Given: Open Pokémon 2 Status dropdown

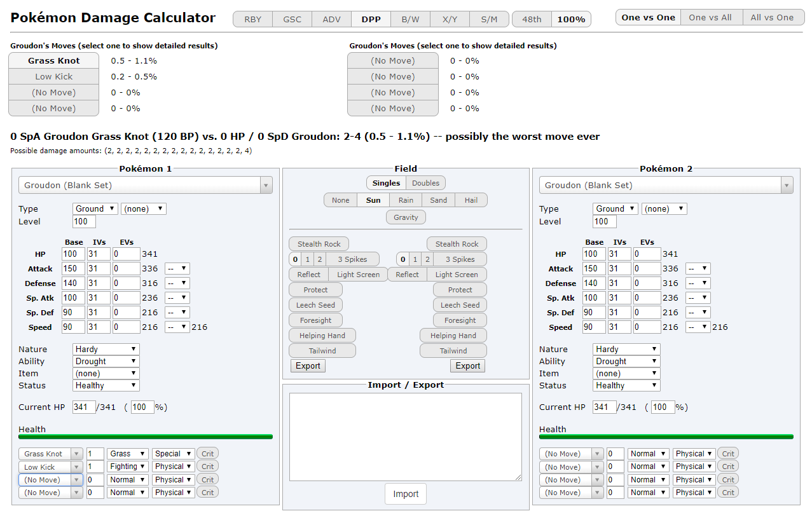Looking at the screenshot, I should point(627,385).
